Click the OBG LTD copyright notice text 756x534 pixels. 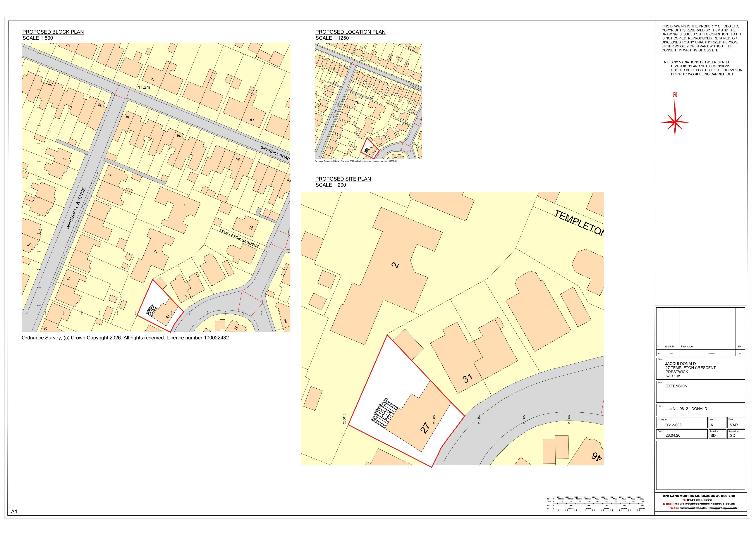tap(701, 38)
